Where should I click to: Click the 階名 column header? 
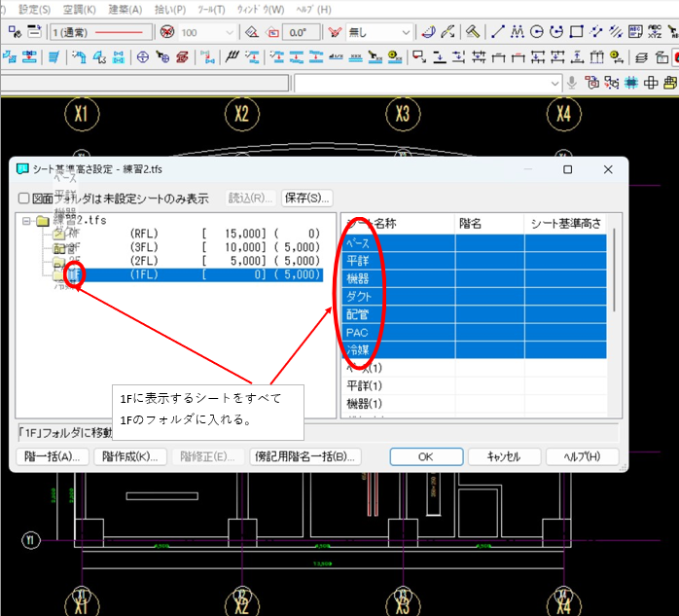click(489, 224)
